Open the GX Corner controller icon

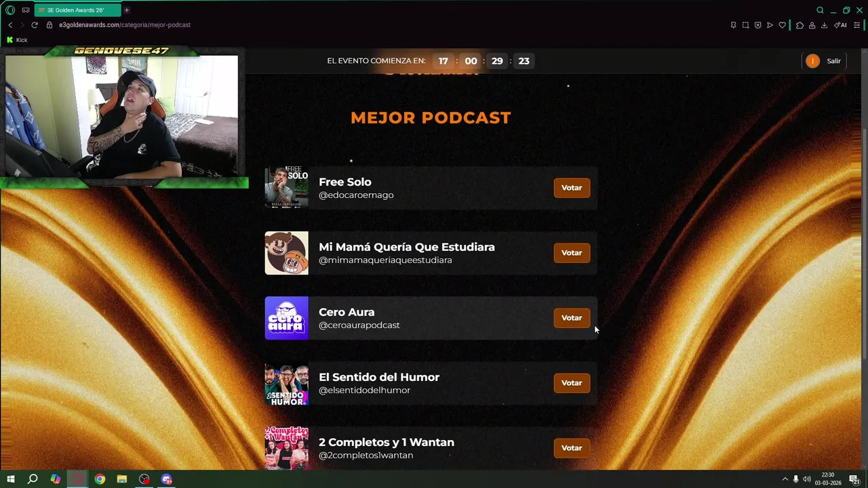[26, 10]
